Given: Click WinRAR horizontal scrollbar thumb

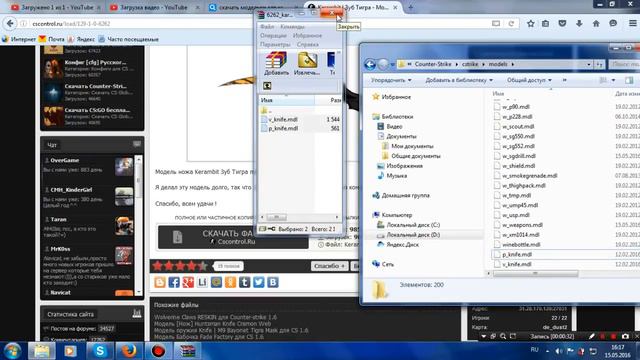Looking at the screenshot, I should tap(276, 217).
